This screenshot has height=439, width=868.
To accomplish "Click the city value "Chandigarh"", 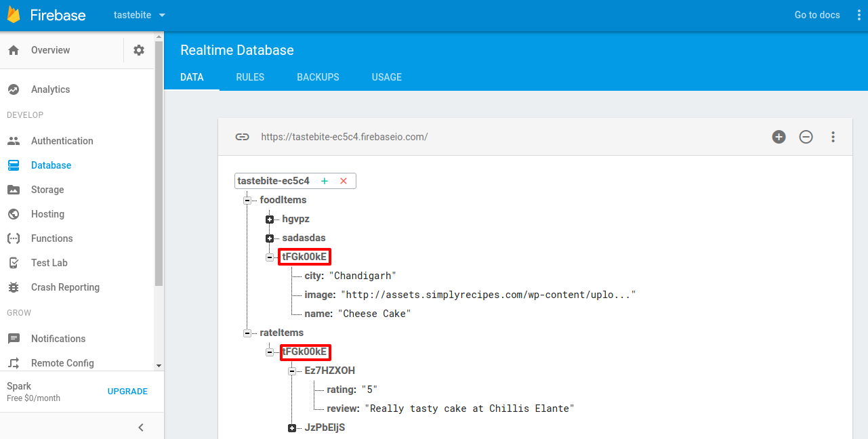I will 363,276.
